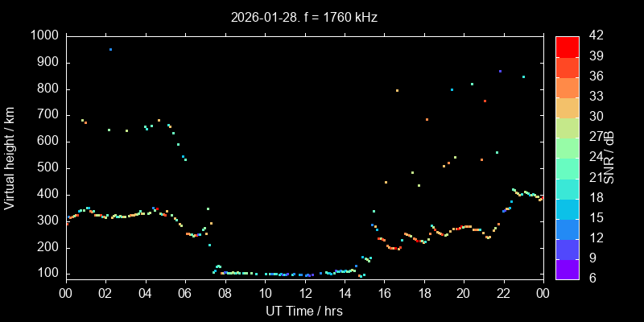Click the 'SNR / dB' colorbar label
This screenshot has width=644, height=322.
click(x=609, y=158)
